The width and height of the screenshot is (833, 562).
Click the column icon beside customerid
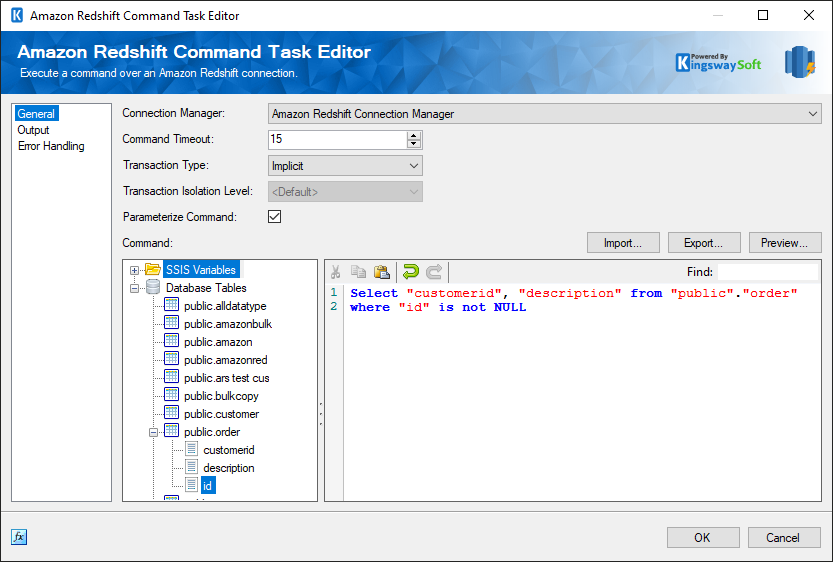tap(191, 449)
